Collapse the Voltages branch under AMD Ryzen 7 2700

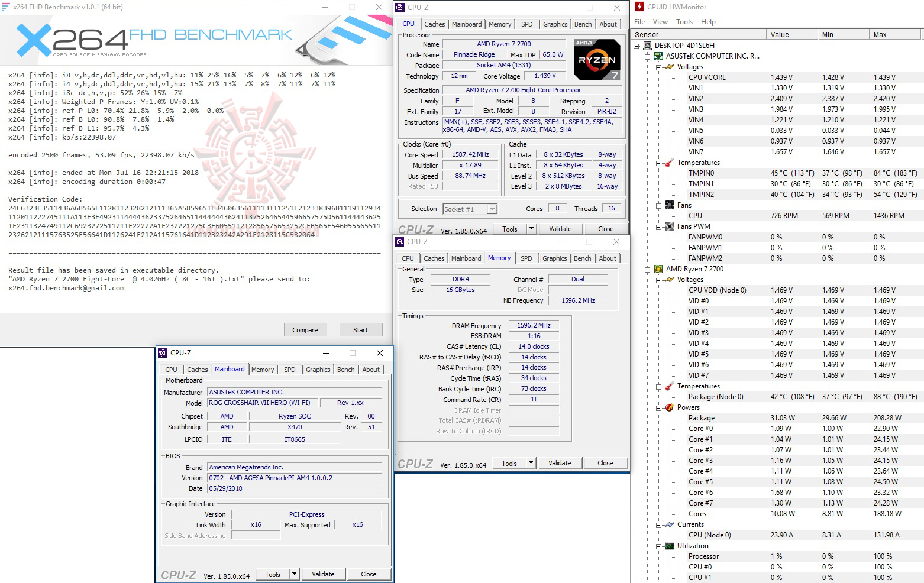658,279
